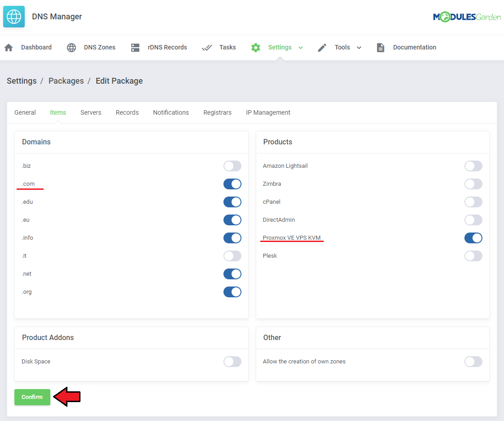
Task: Turn on the cPanel product switch
Action: pos(473,202)
